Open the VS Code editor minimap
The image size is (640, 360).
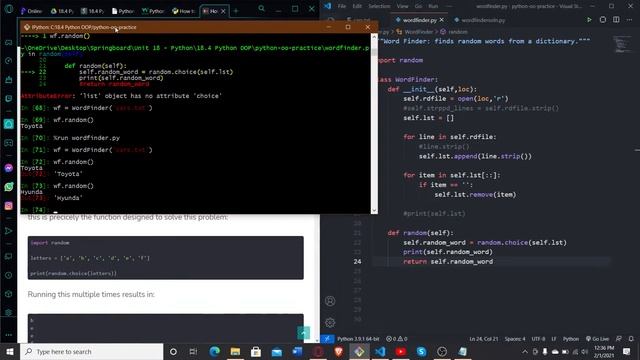click(x=622, y=44)
